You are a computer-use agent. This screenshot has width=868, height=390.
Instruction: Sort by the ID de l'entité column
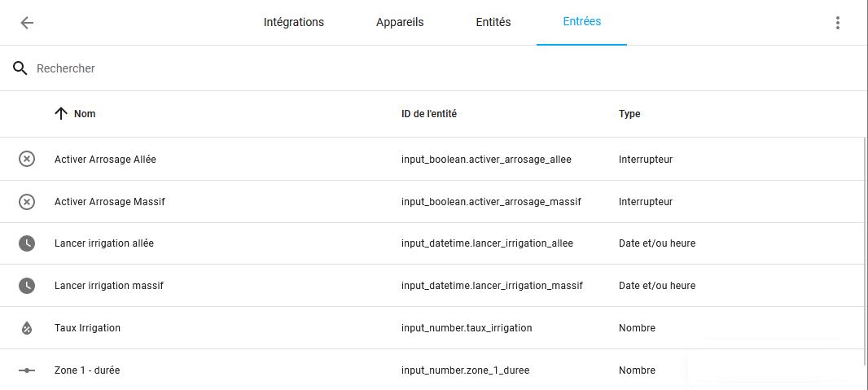coord(429,113)
